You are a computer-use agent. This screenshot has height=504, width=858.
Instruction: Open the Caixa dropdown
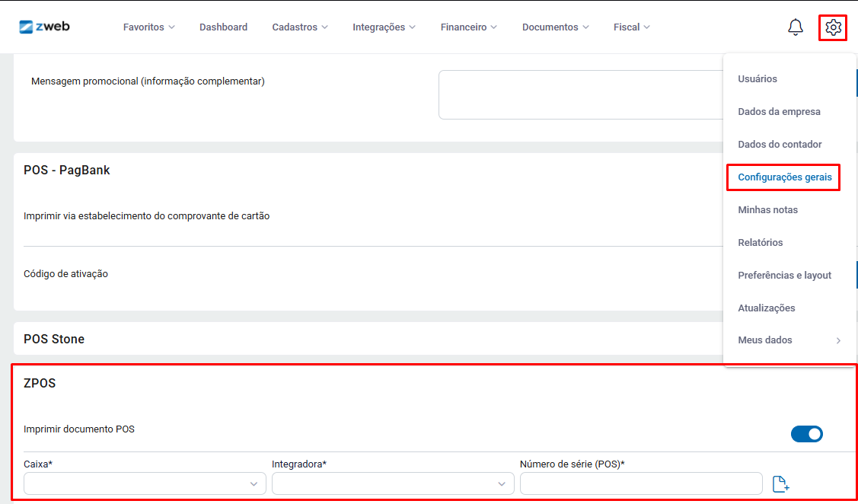click(x=145, y=483)
